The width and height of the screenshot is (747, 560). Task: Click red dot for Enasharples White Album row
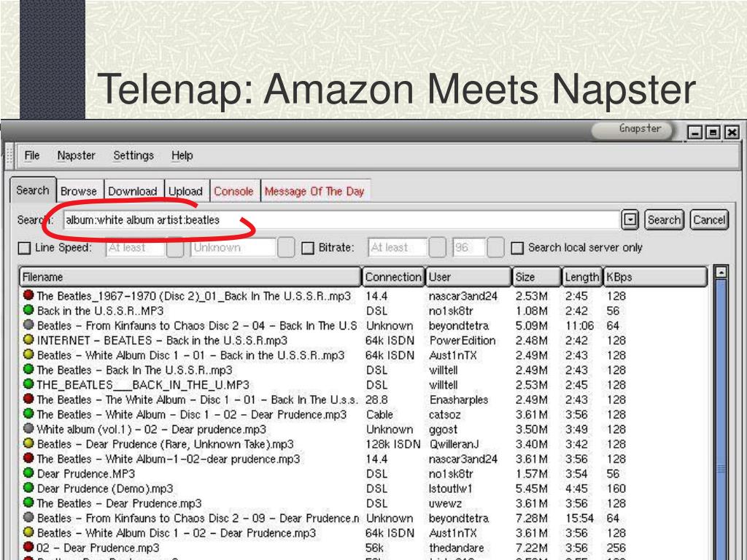tap(28, 399)
